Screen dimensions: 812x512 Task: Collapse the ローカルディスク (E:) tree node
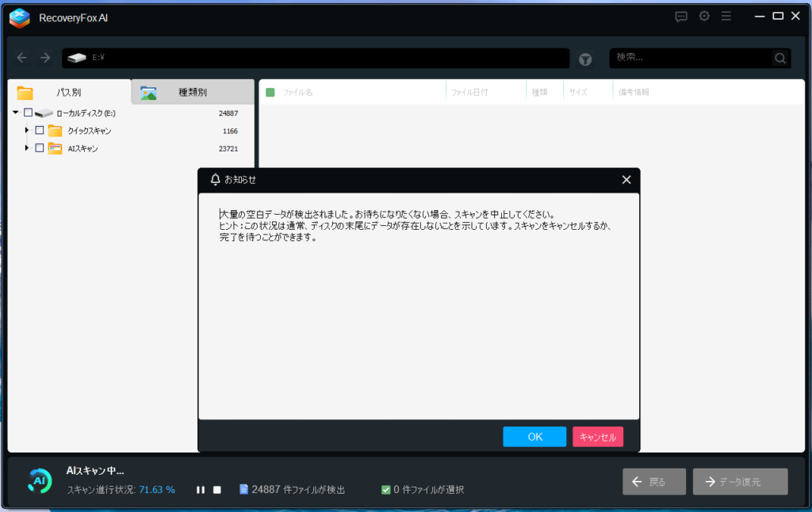16,113
